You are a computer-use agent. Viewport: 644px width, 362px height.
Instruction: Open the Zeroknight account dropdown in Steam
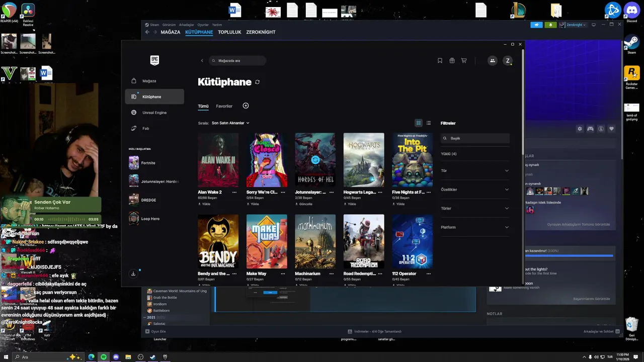click(x=573, y=25)
